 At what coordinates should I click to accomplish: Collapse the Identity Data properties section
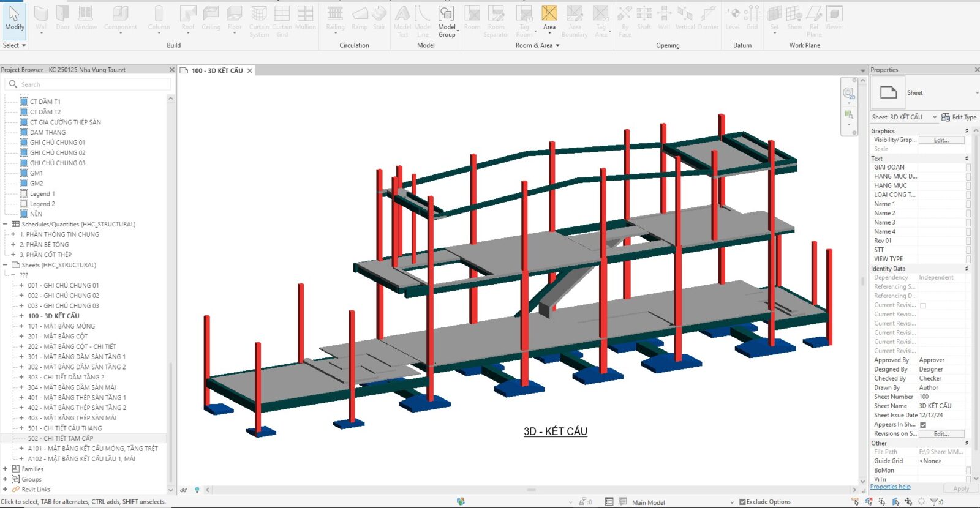point(967,269)
